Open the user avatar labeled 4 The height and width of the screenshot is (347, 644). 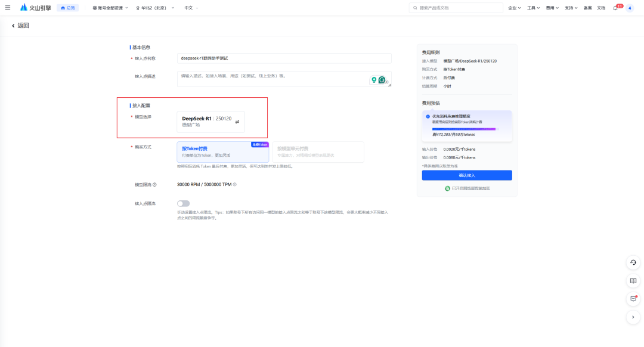click(630, 8)
